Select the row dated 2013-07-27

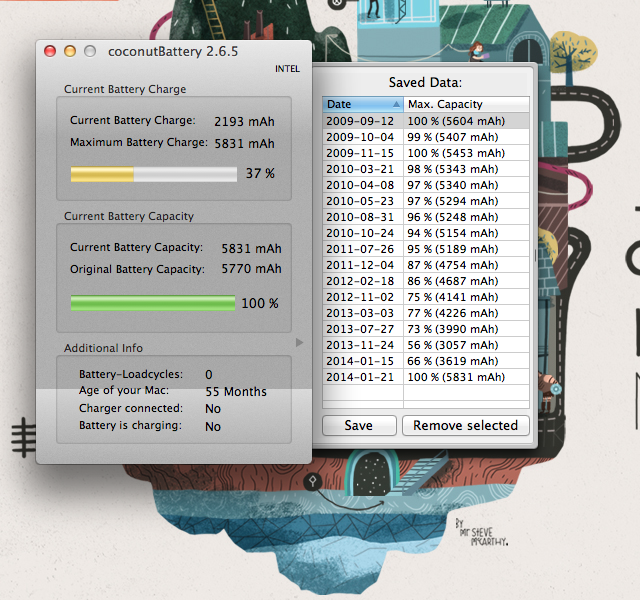click(x=426, y=329)
